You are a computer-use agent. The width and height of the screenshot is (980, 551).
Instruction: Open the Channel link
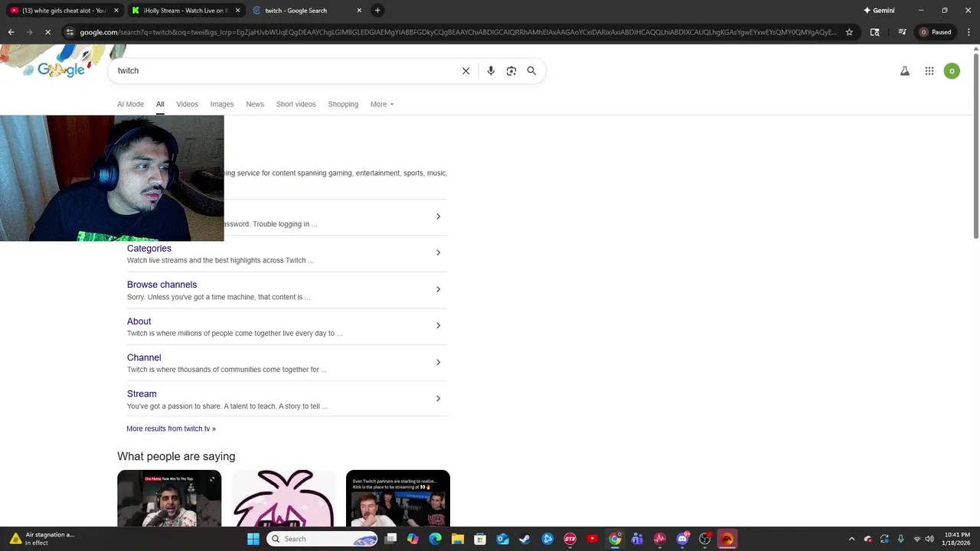[144, 357]
